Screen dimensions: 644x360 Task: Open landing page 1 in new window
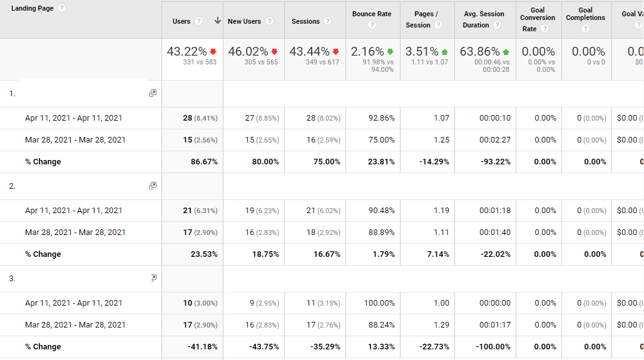153,93
